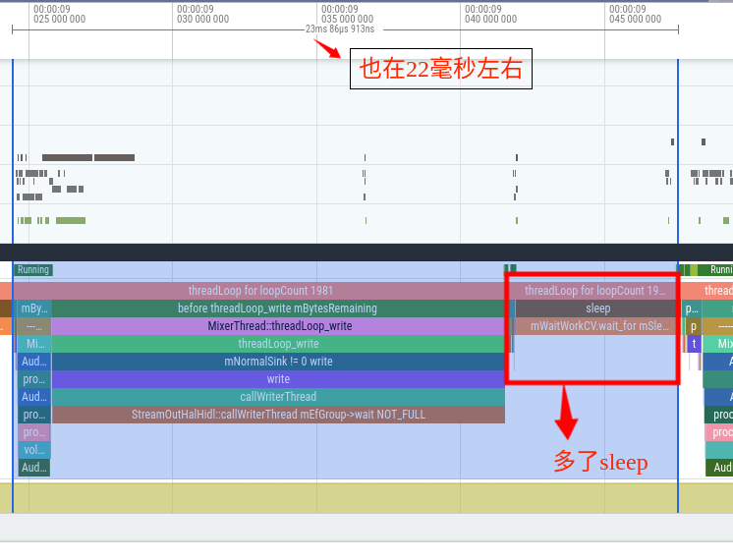Click the 'Mix' slice in the next loop
This screenshot has width=733, height=560.
pyautogui.click(x=718, y=344)
